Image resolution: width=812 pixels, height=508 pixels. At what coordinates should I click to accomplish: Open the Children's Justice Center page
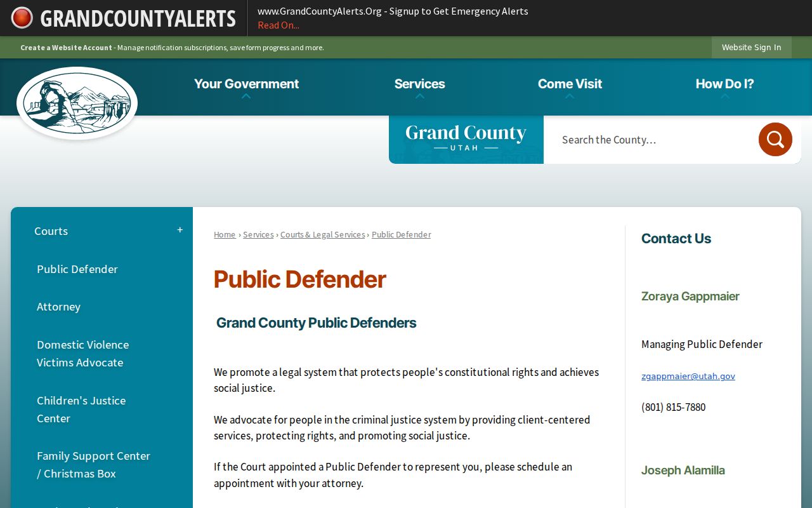point(81,410)
